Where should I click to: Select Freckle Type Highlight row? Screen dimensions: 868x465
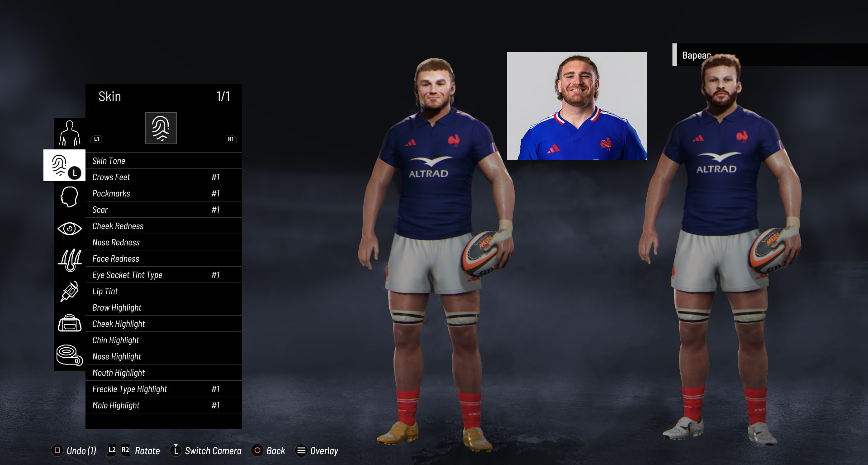click(x=164, y=389)
